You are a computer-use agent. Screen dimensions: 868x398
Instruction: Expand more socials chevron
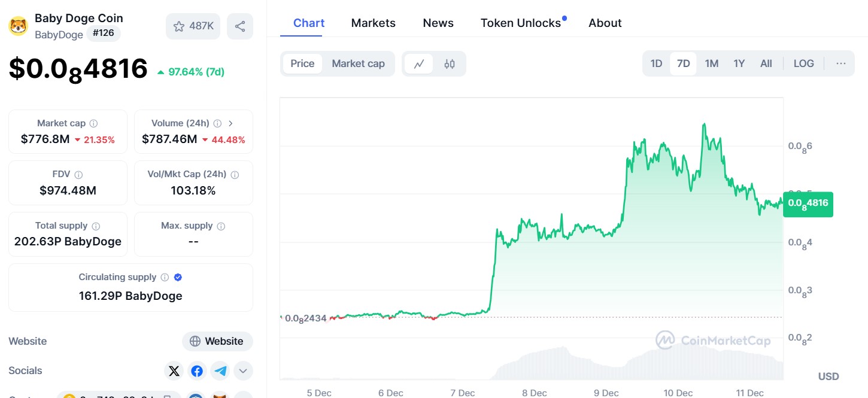(243, 371)
